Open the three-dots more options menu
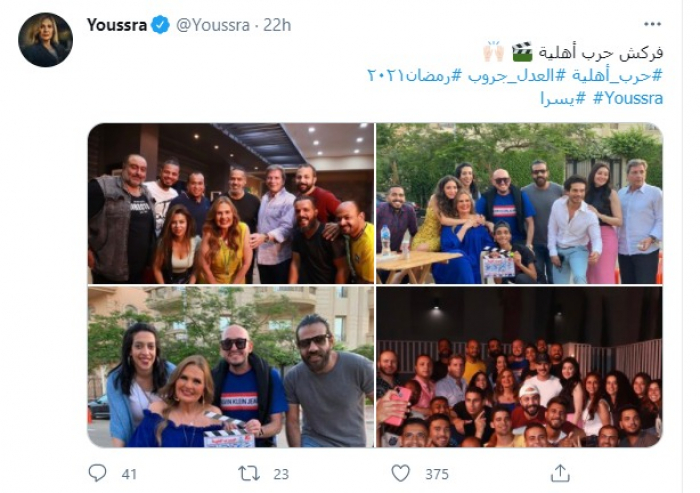Screen dimensions: 700x493 [x=652, y=24]
